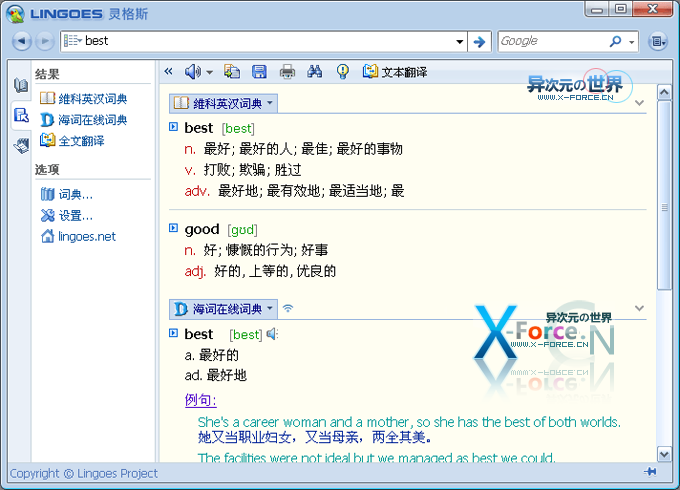This screenshot has height=490, width=680.
Task: Click the copy icon in toolbar
Action: 232,72
